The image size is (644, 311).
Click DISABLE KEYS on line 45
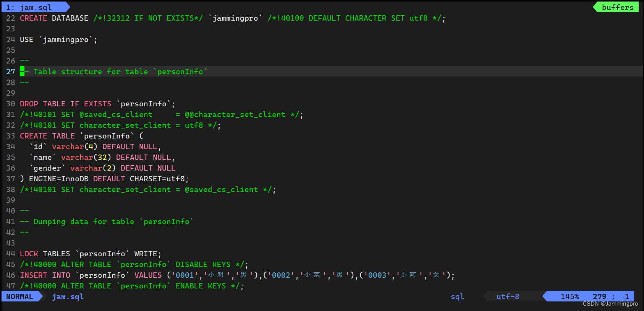[x=203, y=264]
